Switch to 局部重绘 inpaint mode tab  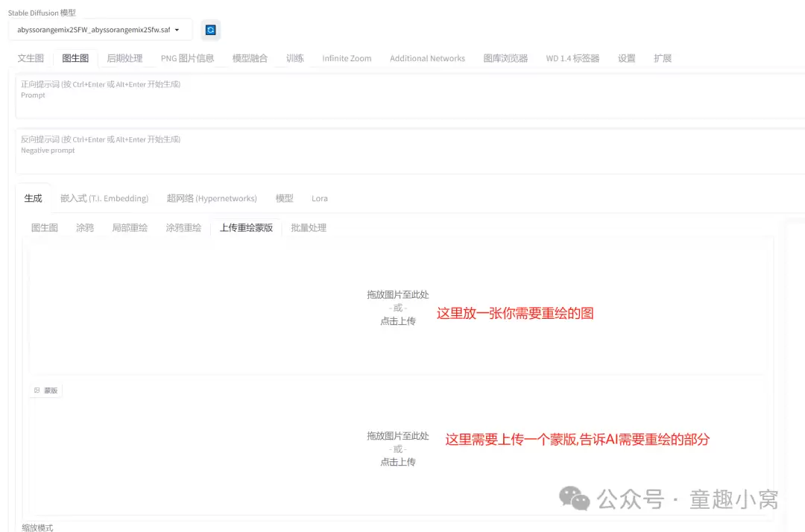(x=130, y=227)
